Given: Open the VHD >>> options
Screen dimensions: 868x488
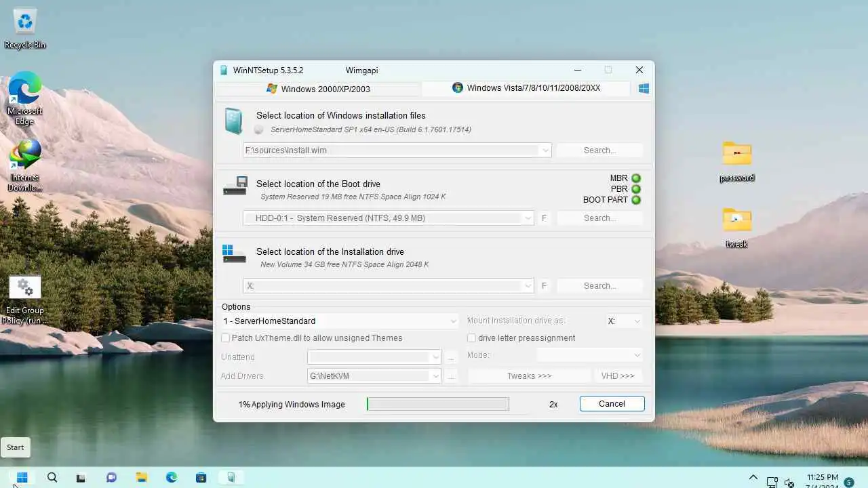Looking at the screenshot, I should pyautogui.click(x=618, y=375).
